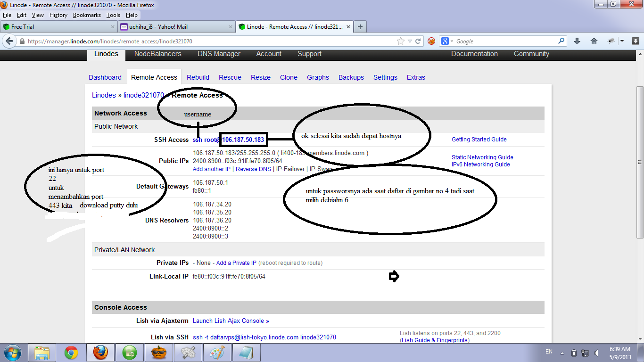Click the EN language indicator in tray

(x=549, y=352)
